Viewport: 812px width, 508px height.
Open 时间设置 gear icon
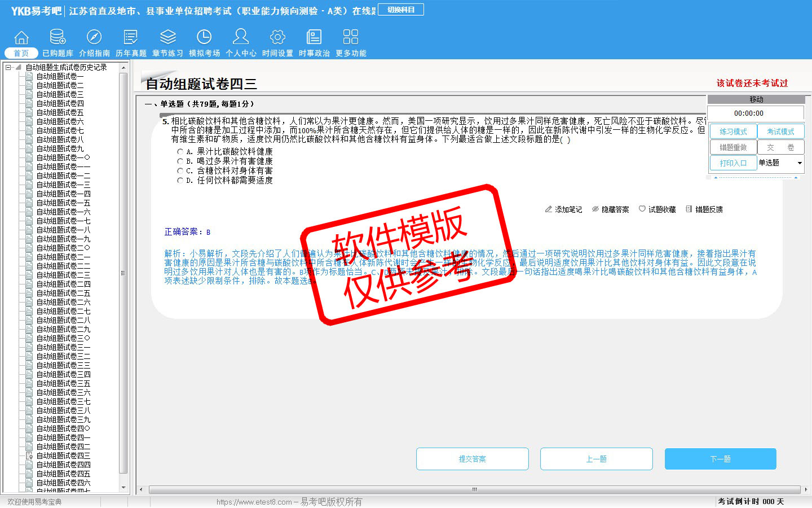click(x=277, y=37)
